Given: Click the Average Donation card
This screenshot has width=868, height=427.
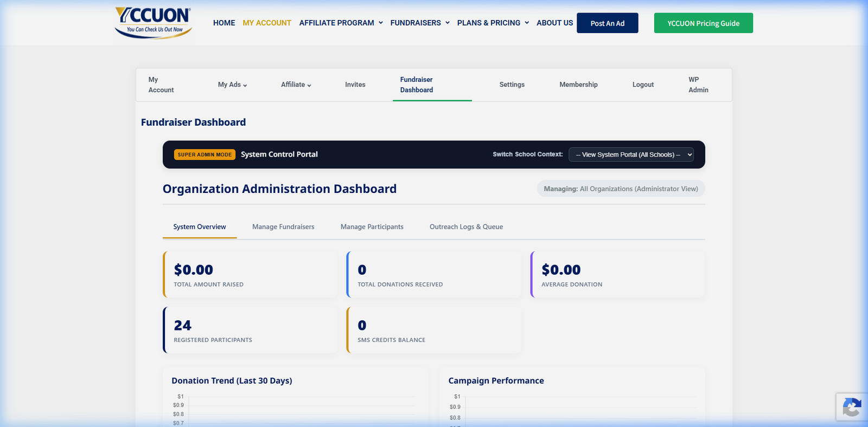Looking at the screenshot, I should (x=618, y=275).
